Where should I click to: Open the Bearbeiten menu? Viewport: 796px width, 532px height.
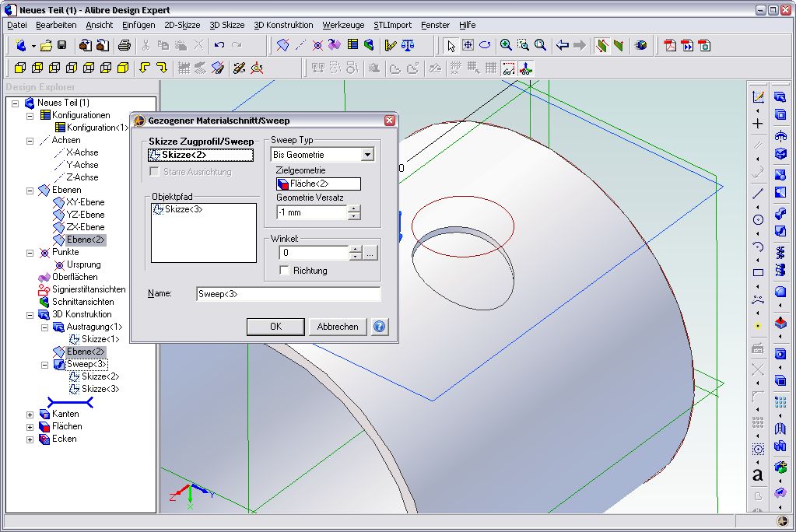[56, 25]
